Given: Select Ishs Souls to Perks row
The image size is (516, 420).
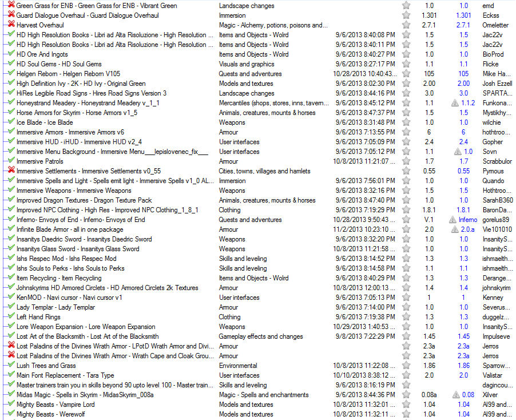Looking at the screenshot, I should pos(258,268).
